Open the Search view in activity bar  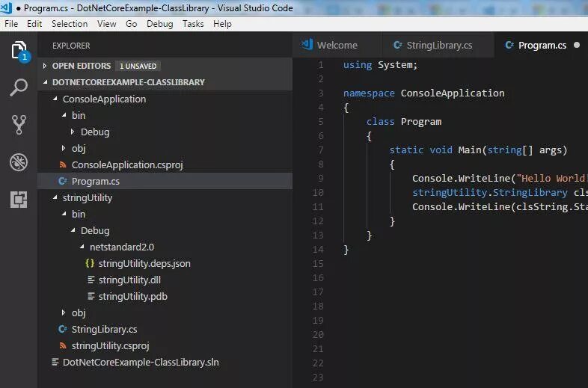coord(19,87)
